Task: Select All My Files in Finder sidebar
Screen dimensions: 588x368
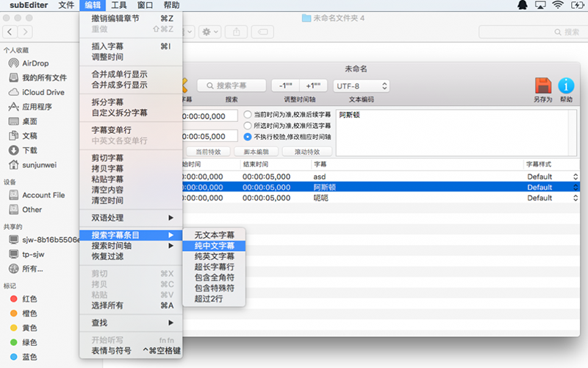Action: coord(37,78)
